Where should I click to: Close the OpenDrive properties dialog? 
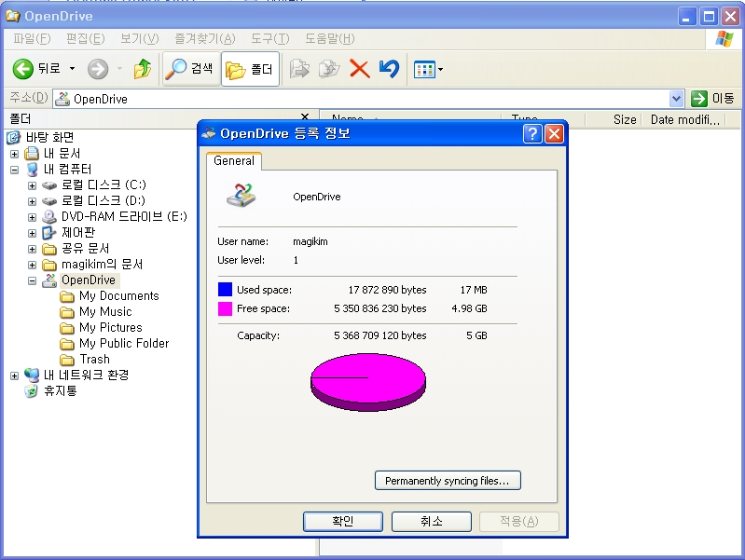[554, 134]
